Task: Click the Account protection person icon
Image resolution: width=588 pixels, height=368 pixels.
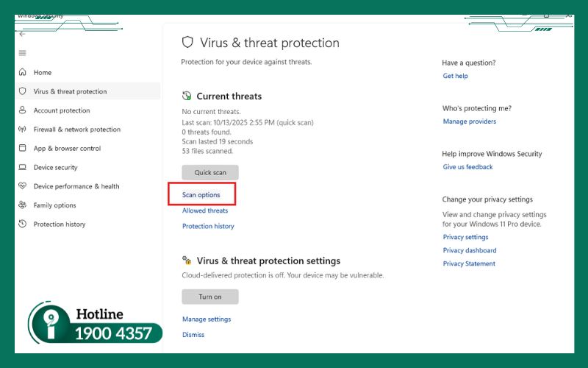Action: (x=22, y=110)
